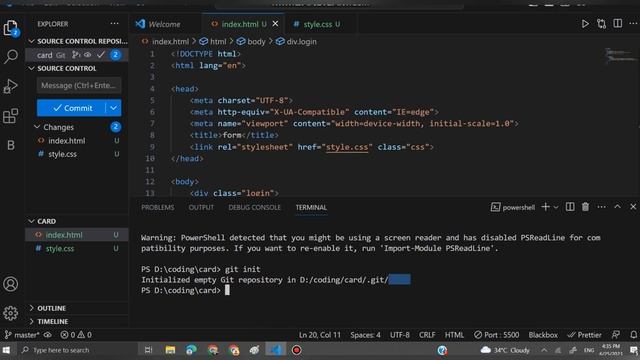Add a new terminal with plus icon

click(x=545, y=207)
